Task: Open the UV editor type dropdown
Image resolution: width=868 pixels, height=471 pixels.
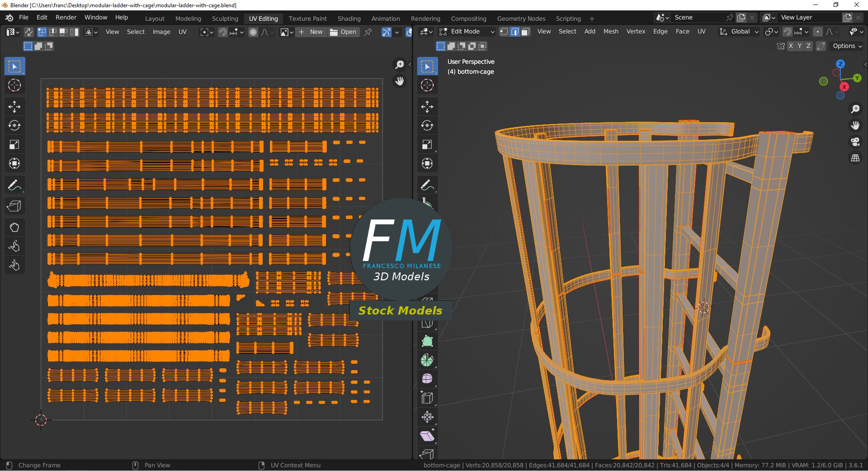Action: pyautogui.click(x=12, y=32)
